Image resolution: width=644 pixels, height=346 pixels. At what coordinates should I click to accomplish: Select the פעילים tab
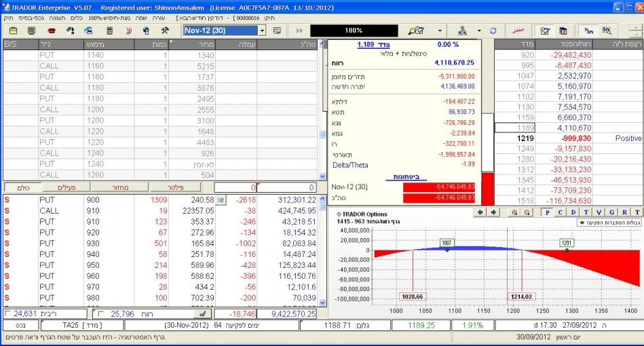(67, 187)
